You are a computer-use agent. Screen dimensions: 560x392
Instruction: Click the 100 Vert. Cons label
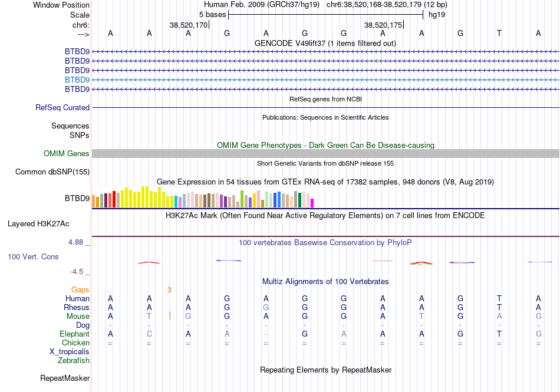[x=33, y=256]
